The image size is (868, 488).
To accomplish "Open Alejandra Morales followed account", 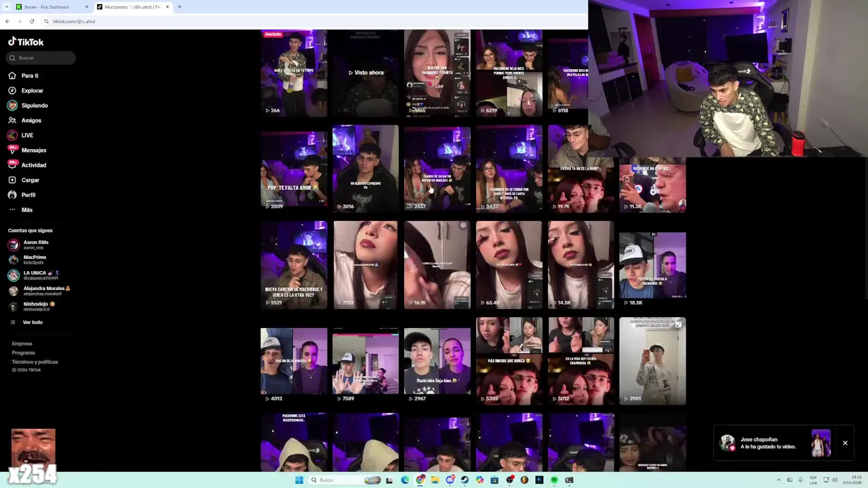I will pos(39,291).
